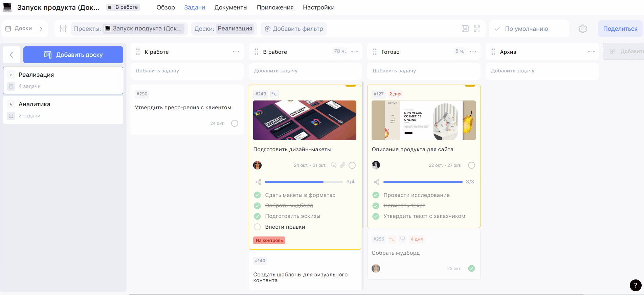Open the three-dot menu of 'К работе' column
The width and height of the screenshot is (644, 295).
(236, 52)
